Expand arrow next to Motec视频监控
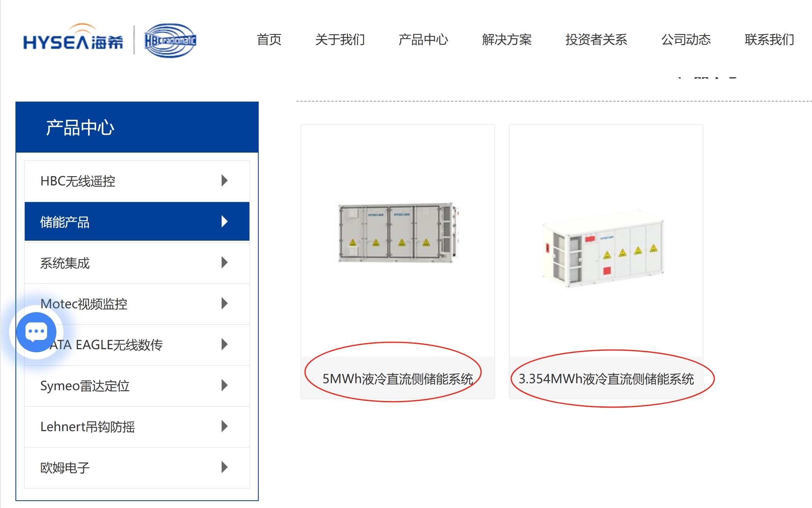Viewport: 812px width, 508px height. 224,303
